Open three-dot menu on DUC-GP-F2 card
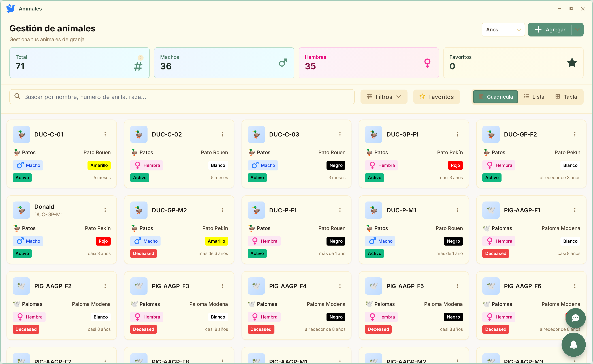The height and width of the screenshot is (364, 593). pos(575,134)
